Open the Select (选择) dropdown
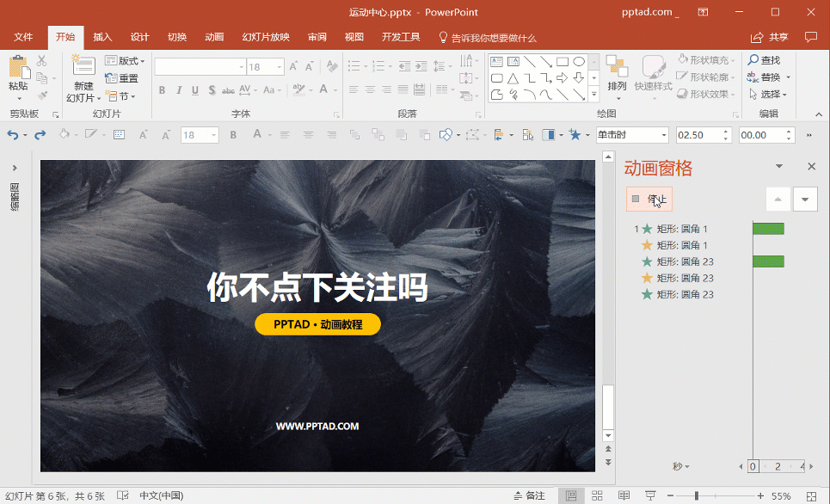830x504 pixels. click(768, 95)
